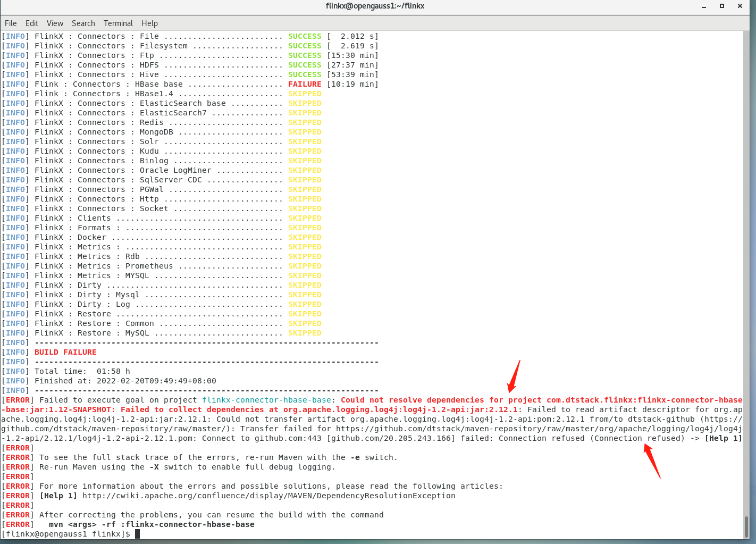756x544 pixels.
Task: Click 'Connection refused (Connection refused)' error text
Action: (592, 438)
